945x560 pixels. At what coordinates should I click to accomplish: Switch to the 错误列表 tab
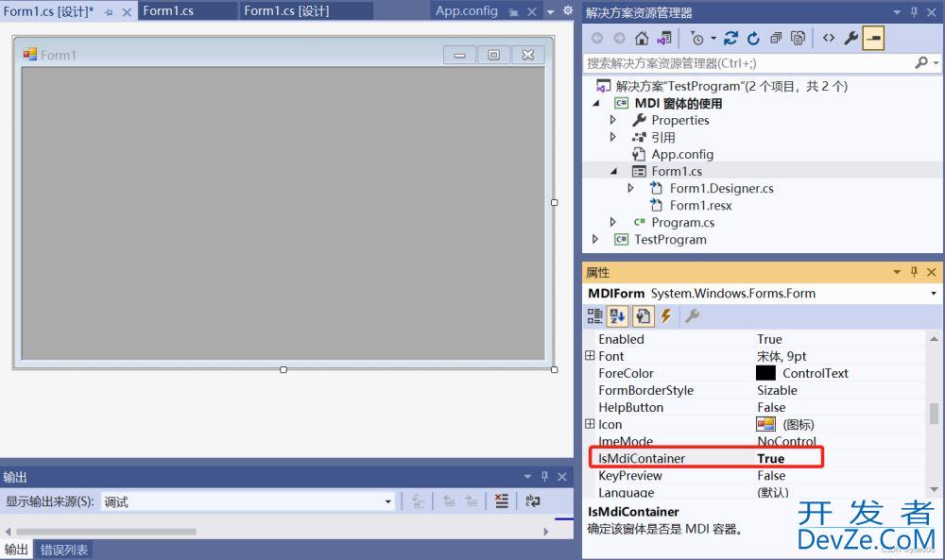[64, 550]
